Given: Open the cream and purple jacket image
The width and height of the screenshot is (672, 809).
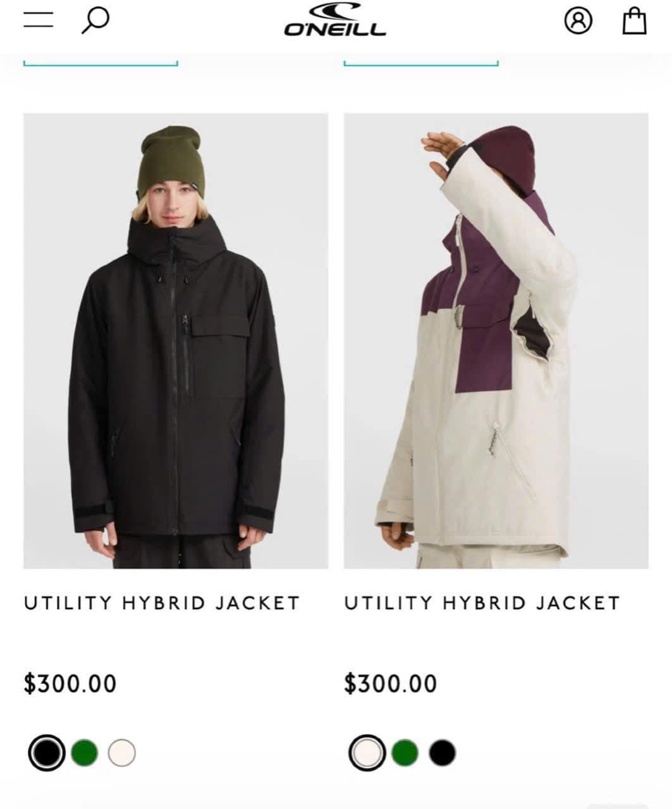Looking at the screenshot, I should click(496, 341).
